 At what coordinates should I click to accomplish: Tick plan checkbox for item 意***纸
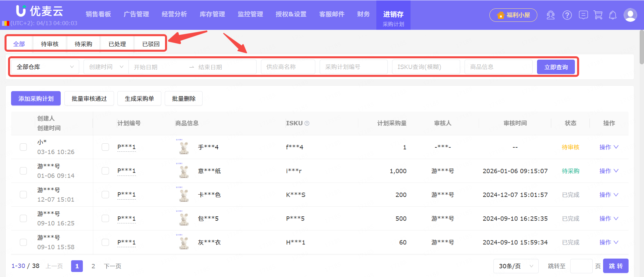[105, 171]
